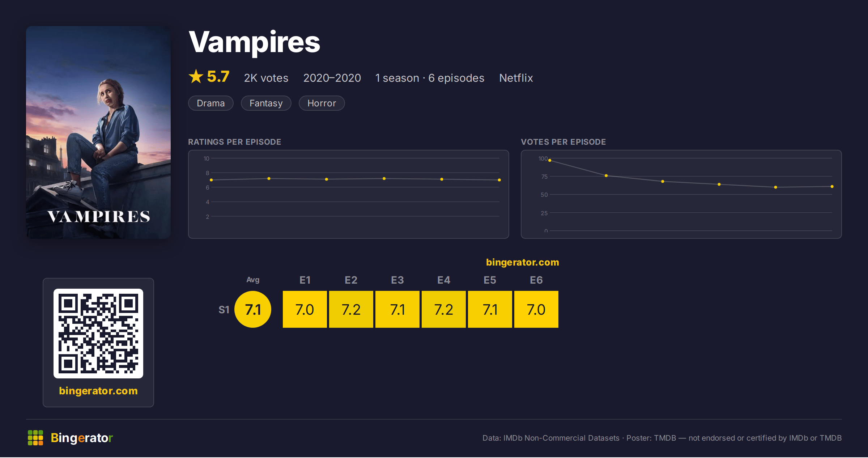Click the Bingerator grid logo icon
Image resolution: width=868 pixels, height=458 pixels.
35,438
